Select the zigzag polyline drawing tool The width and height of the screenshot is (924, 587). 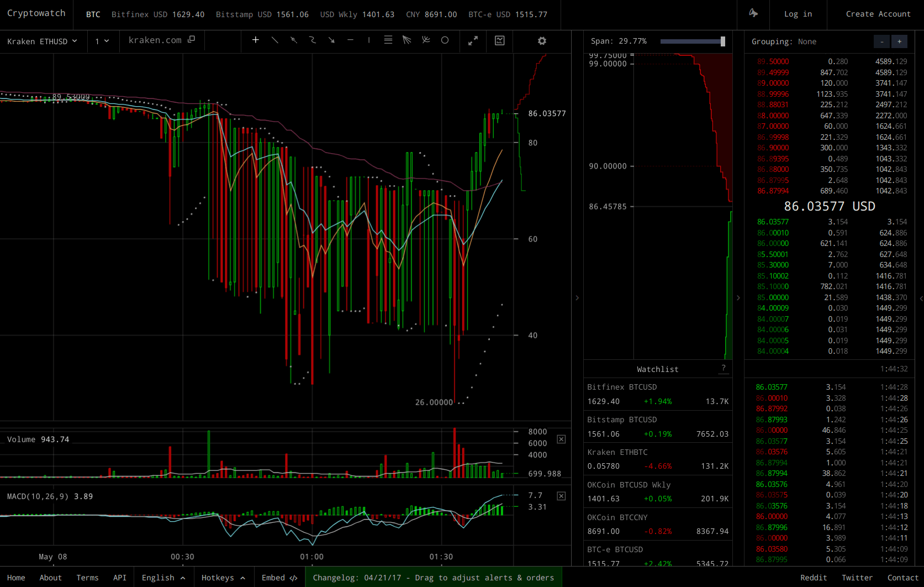312,40
